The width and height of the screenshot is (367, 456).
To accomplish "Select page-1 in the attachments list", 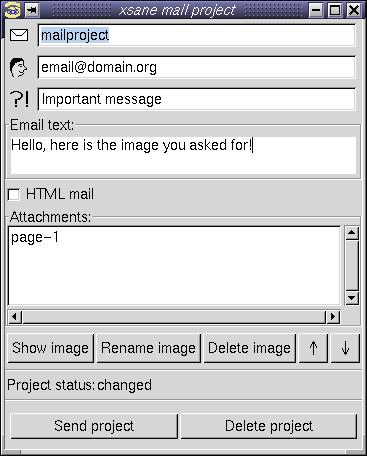I will point(35,238).
